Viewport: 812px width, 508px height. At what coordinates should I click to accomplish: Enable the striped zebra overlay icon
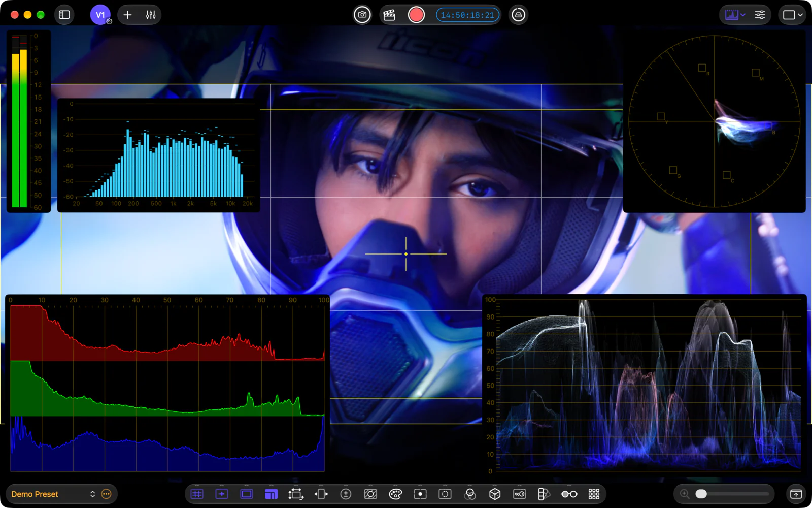coord(370,494)
